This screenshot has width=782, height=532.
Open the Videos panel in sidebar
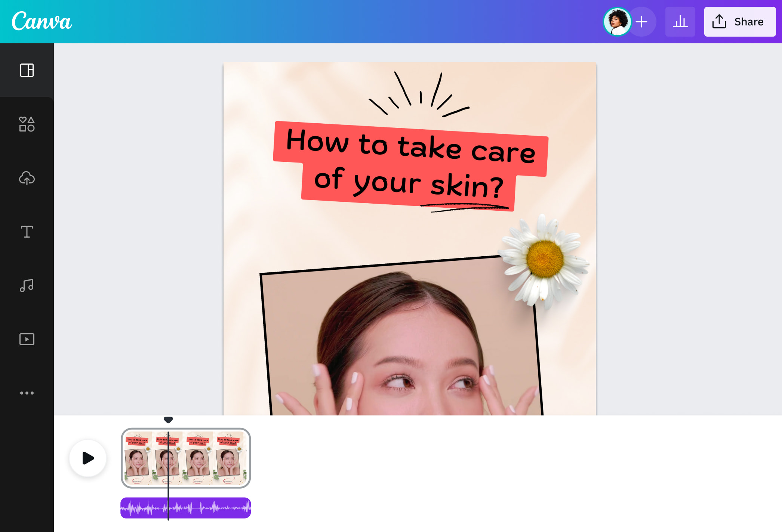pyautogui.click(x=27, y=339)
